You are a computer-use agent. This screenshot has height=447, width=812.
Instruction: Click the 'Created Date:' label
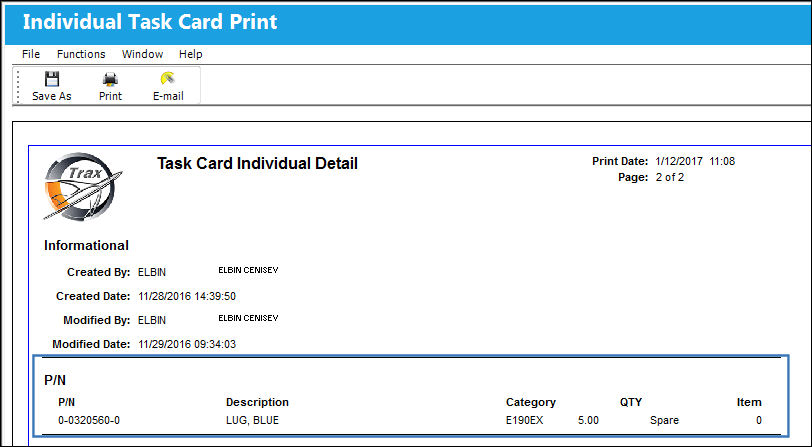[93, 296]
